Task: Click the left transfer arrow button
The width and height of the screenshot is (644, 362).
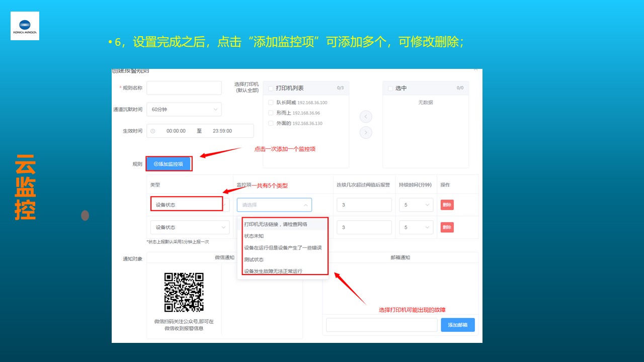Action: [x=366, y=117]
